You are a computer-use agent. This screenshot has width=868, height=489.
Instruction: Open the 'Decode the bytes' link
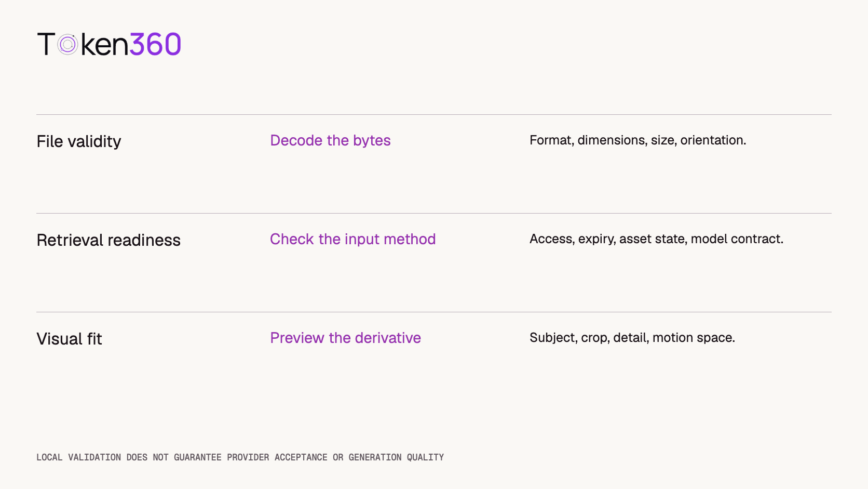pyautogui.click(x=330, y=140)
